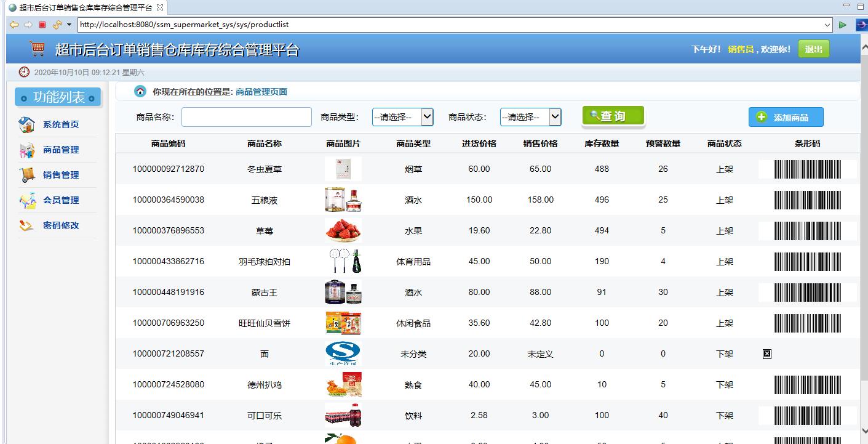Screen dimensions: 868x444
Task: Click the clock icon beside the date
Action: click(23, 72)
